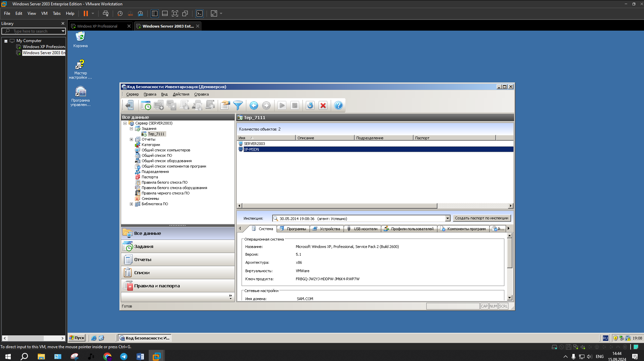Select Общий список компьютеров tree item
The image size is (644, 361).
pyautogui.click(x=166, y=150)
